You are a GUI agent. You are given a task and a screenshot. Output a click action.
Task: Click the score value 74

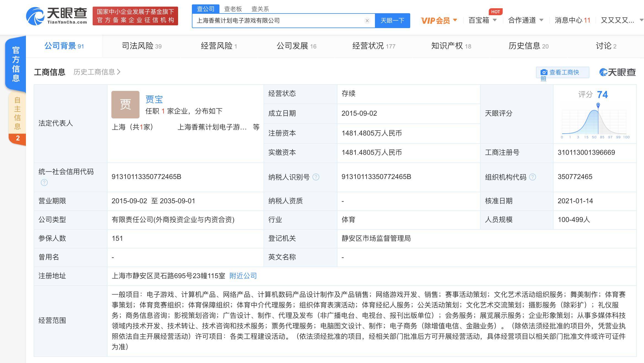[x=602, y=95]
